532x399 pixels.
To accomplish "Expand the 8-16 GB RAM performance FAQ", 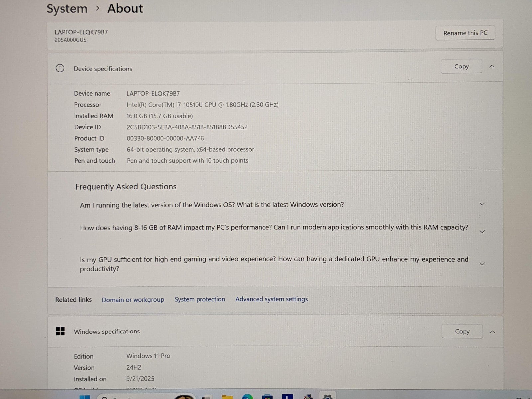I will 482,232.
